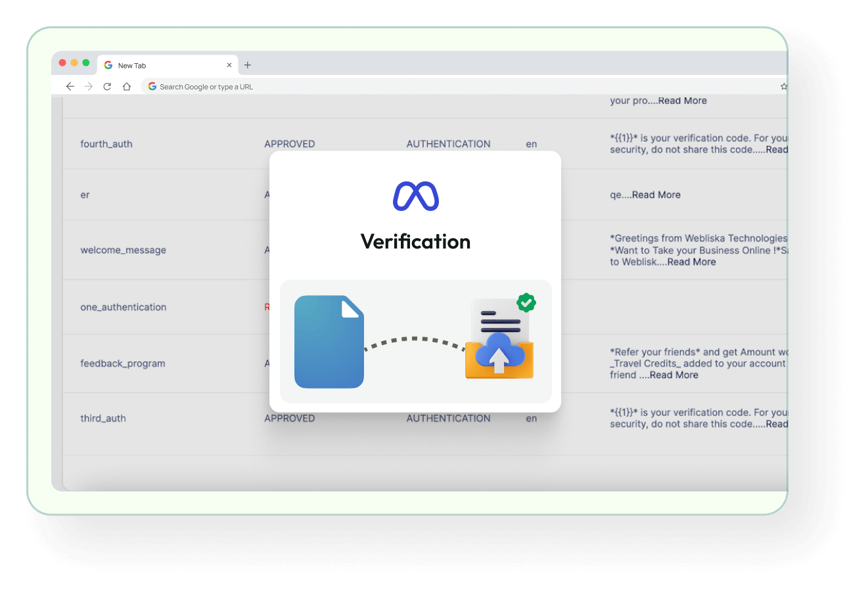Screen dimensions: 868x595
Task: Select the feedback_program template name
Action: (x=123, y=364)
